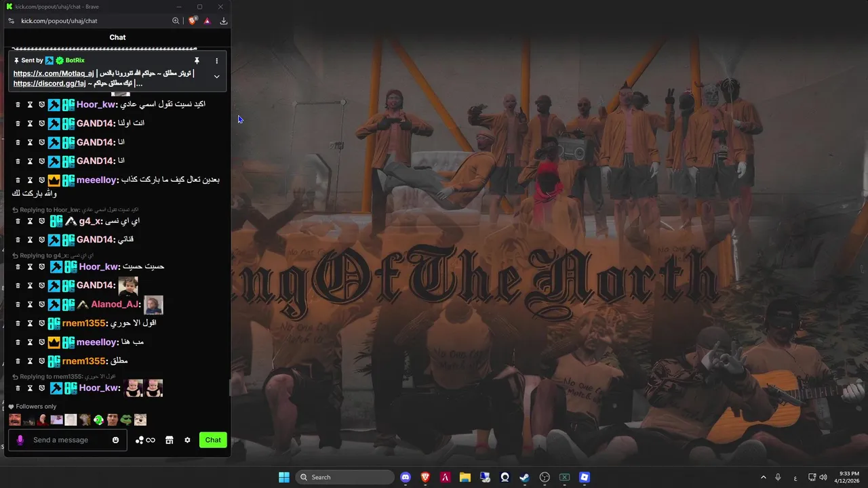
Task: Click the taskbar Search box
Action: pyautogui.click(x=346, y=477)
